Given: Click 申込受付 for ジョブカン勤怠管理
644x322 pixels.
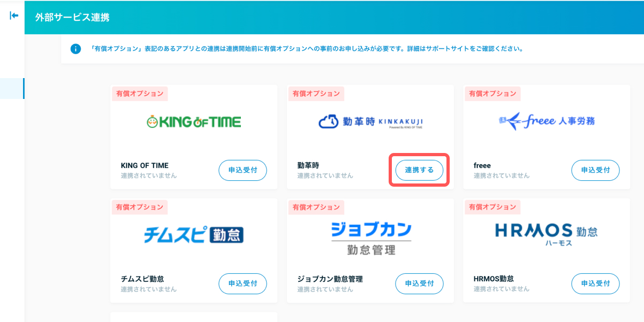Looking at the screenshot, I should [x=419, y=283].
